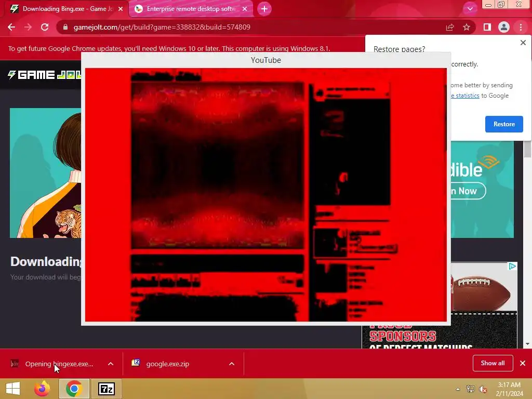The height and width of the screenshot is (399, 532).
Task: Open the Windows Start button
Action: click(x=13, y=389)
